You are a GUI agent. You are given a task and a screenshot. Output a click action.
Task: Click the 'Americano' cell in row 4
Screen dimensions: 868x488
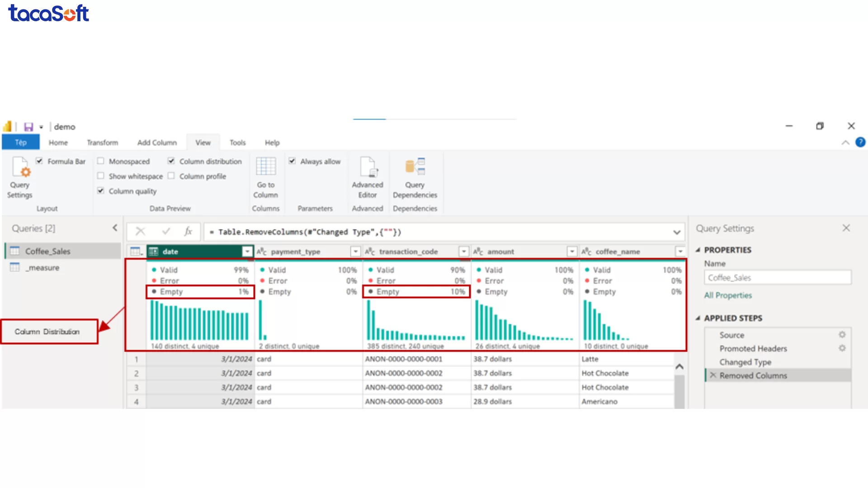(x=627, y=401)
